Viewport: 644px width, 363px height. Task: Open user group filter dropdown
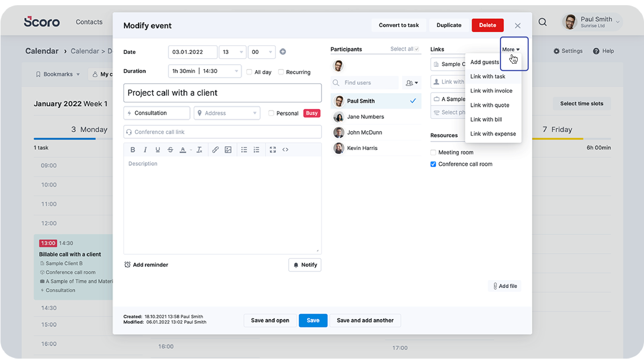(x=412, y=83)
